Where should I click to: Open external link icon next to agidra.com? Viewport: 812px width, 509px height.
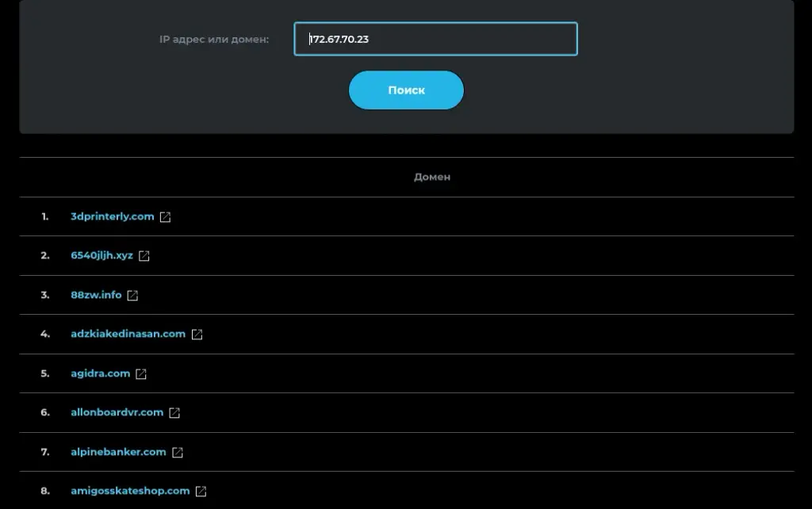click(x=141, y=374)
